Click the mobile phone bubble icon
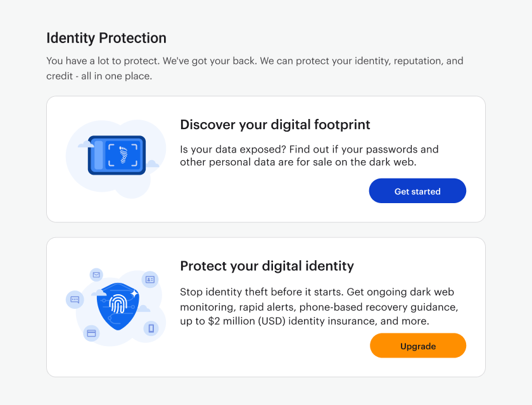 tap(151, 328)
